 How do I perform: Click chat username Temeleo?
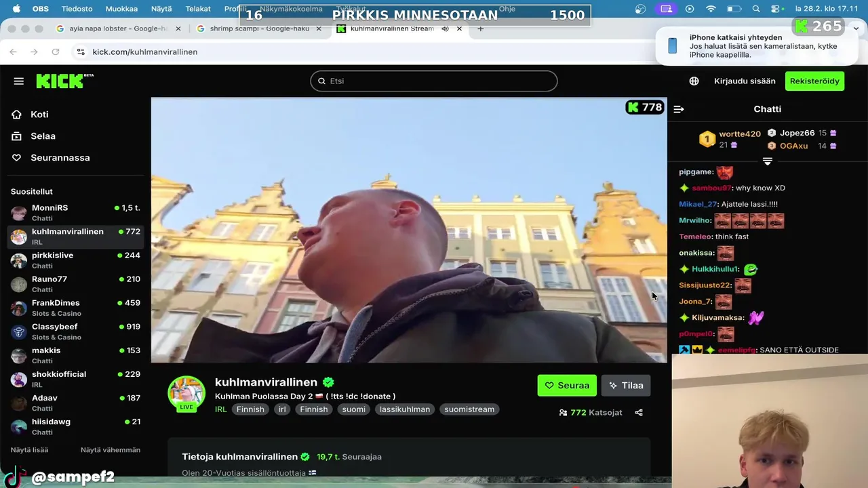[695, 237]
